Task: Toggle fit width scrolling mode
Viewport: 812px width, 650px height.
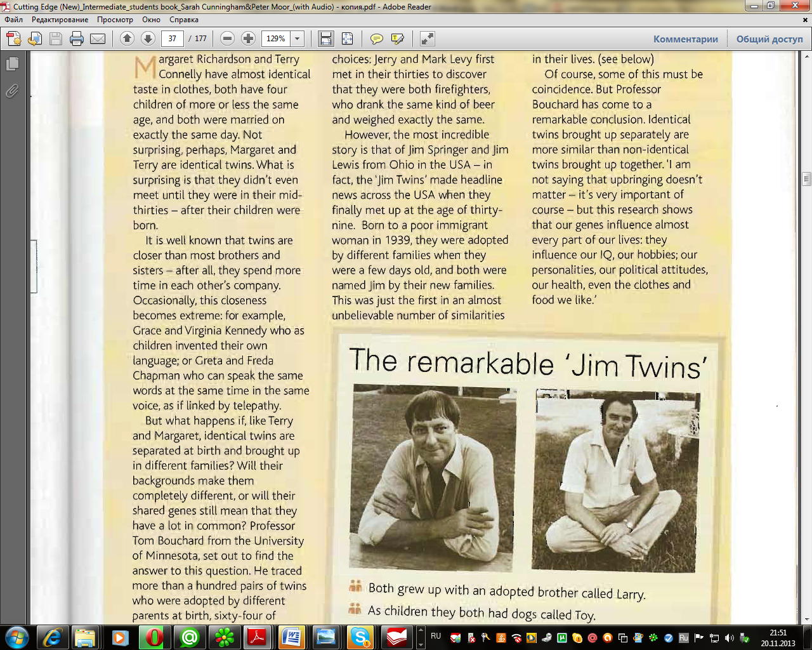Action: tap(326, 39)
